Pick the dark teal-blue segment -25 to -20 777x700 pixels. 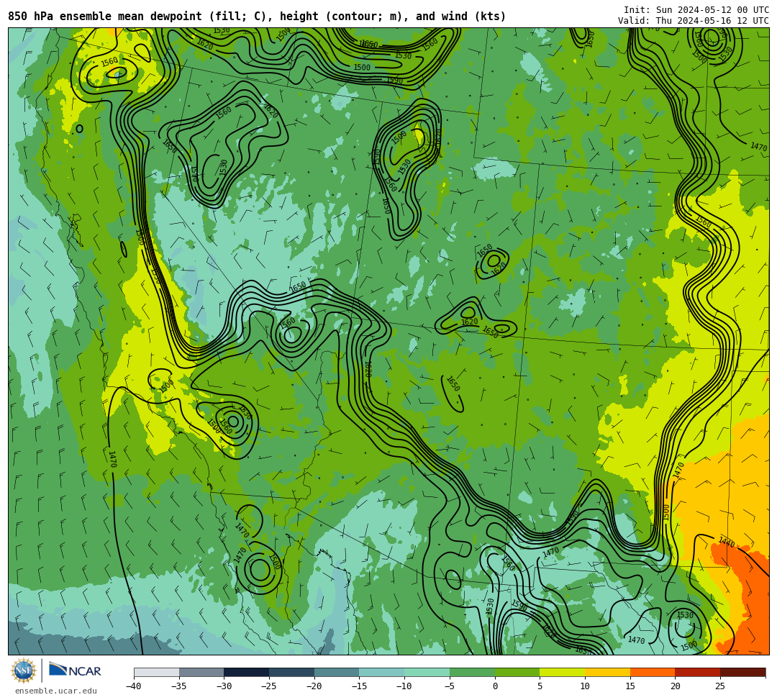click(292, 672)
